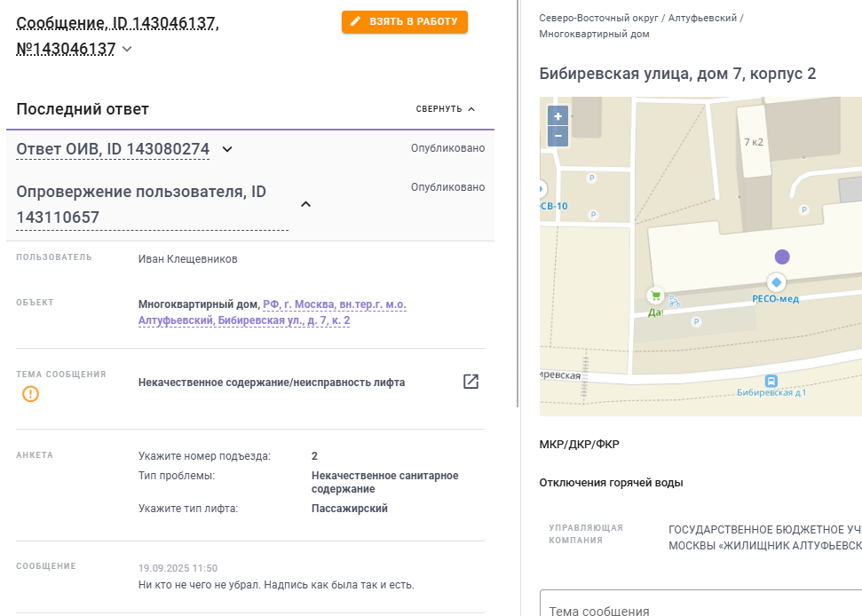Expand the Ответ ОИВ section chevron
862x616 pixels.
point(227,149)
